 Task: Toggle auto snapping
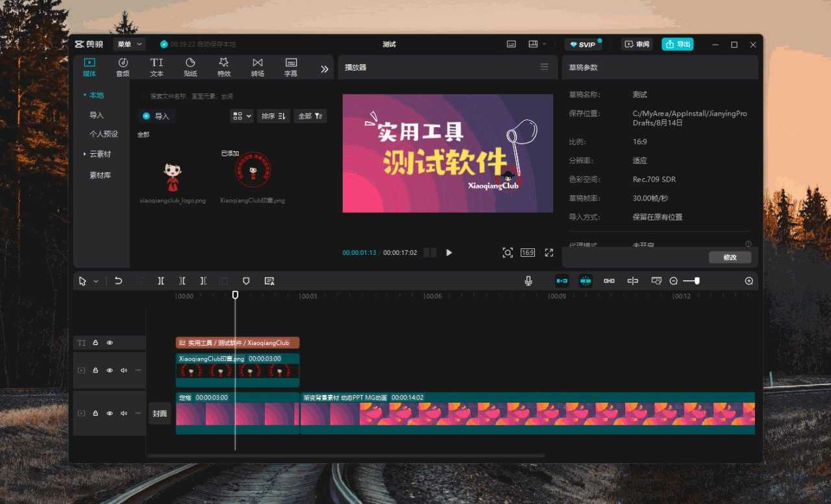(x=586, y=281)
